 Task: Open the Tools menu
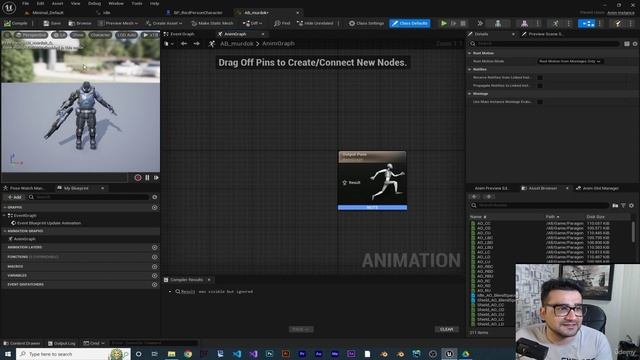coord(137,3)
